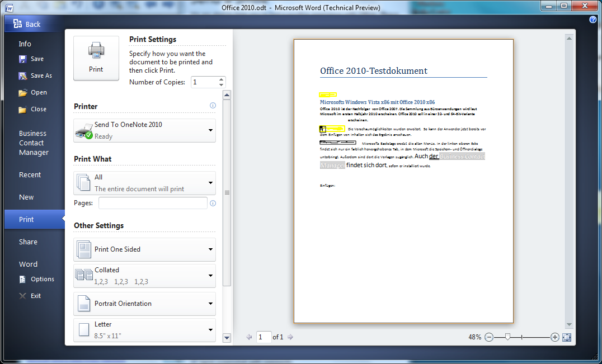
Task: Zoom out using the minus icon
Action: pyautogui.click(x=489, y=337)
